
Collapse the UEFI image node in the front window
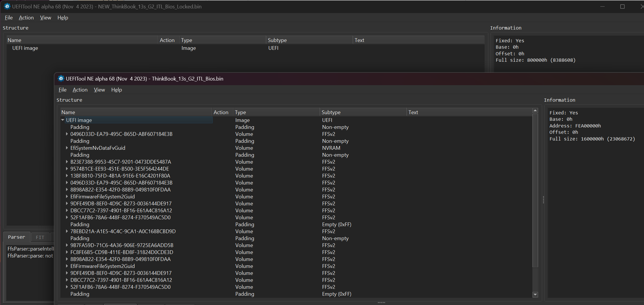tap(63, 120)
